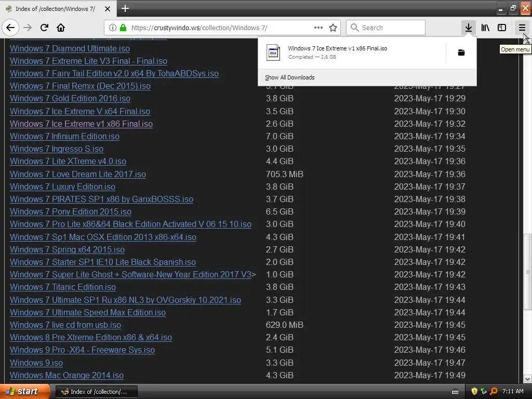
Task: Click Show All Downloads
Action: click(290, 77)
